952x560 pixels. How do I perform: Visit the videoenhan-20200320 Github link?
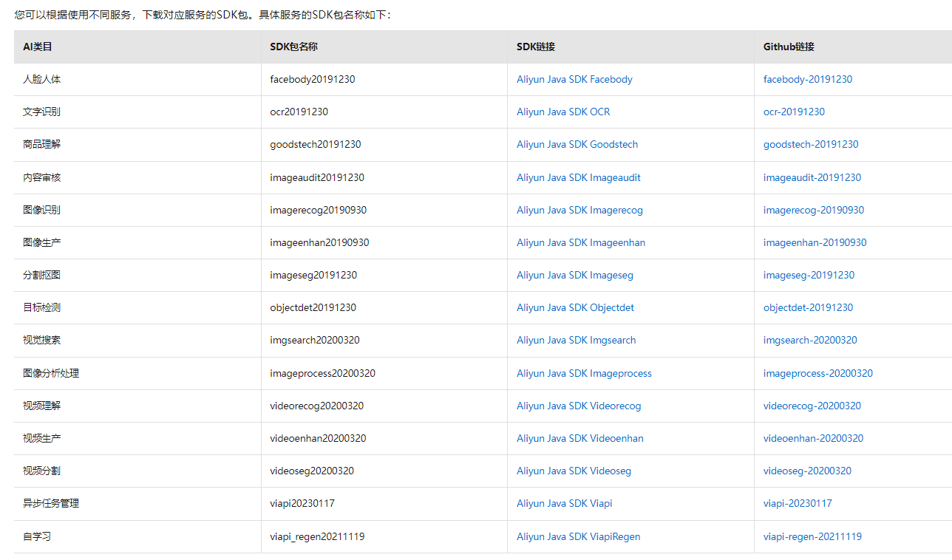click(x=813, y=438)
